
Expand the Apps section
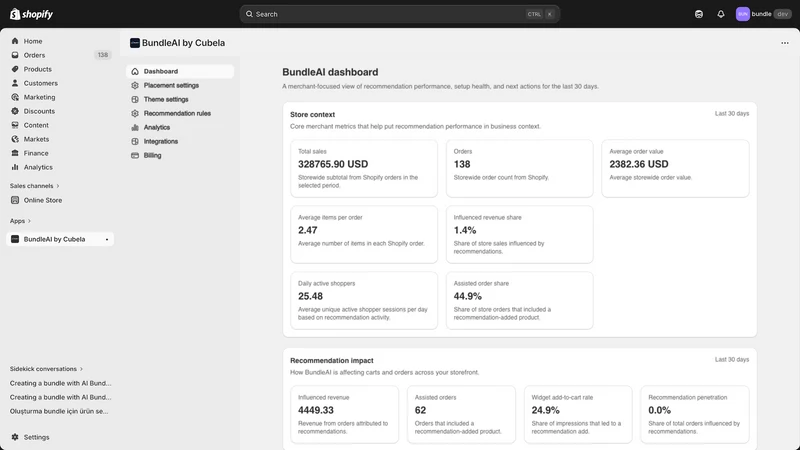click(20, 221)
